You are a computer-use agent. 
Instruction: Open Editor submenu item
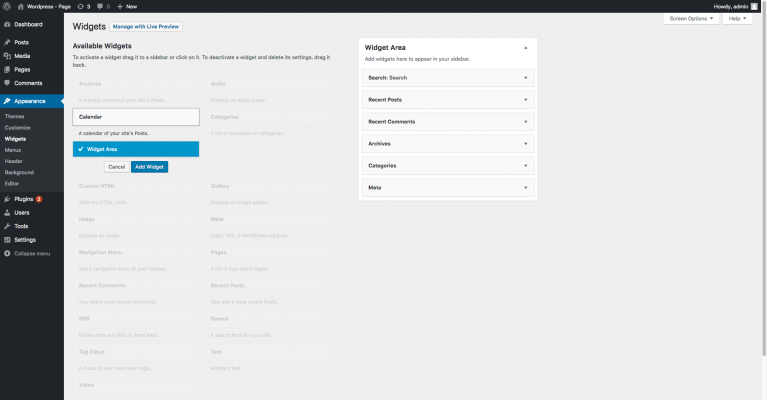pos(12,184)
